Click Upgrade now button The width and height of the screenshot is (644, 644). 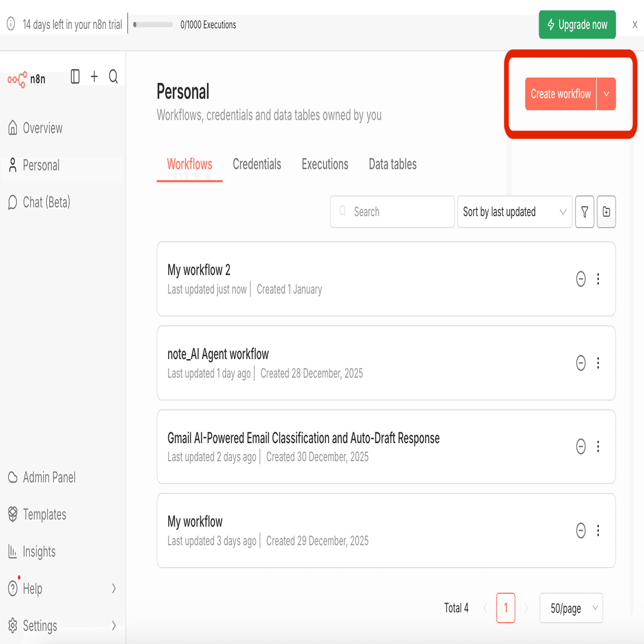pos(577,25)
